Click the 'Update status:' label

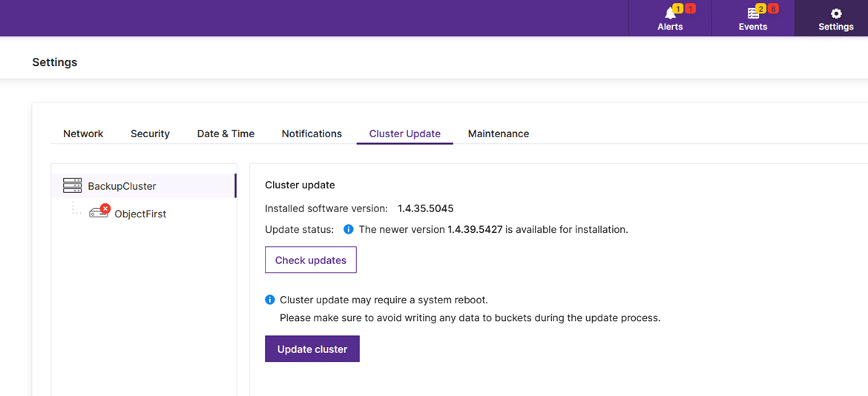coord(300,229)
